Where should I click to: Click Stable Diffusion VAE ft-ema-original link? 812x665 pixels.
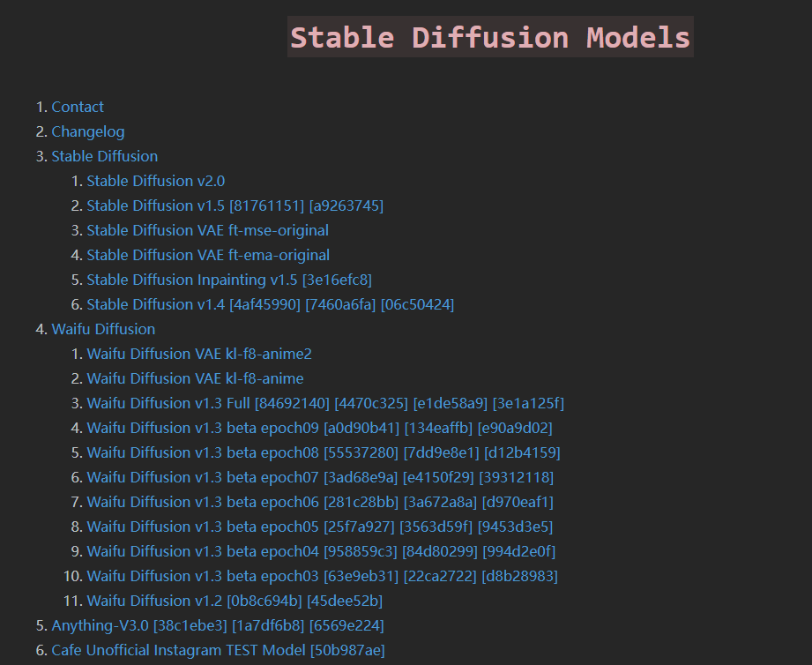[x=208, y=255]
